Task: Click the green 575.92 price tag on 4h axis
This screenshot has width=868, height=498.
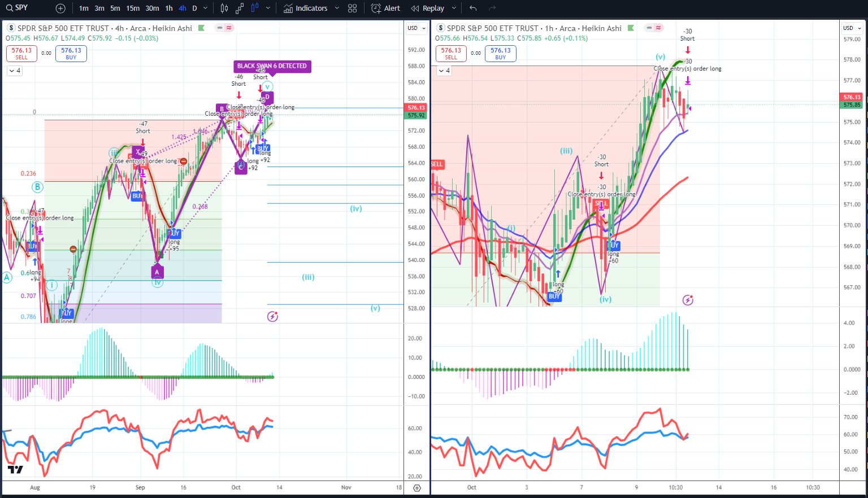Action: pyautogui.click(x=416, y=115)
